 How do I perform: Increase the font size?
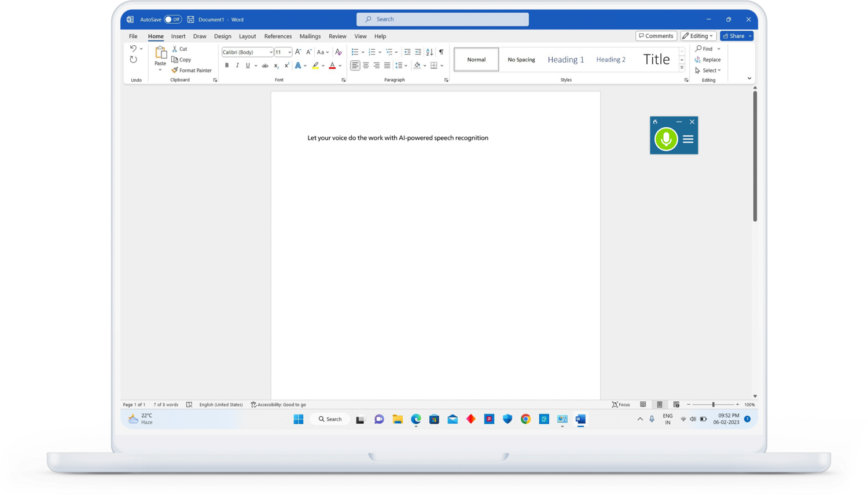298,52
